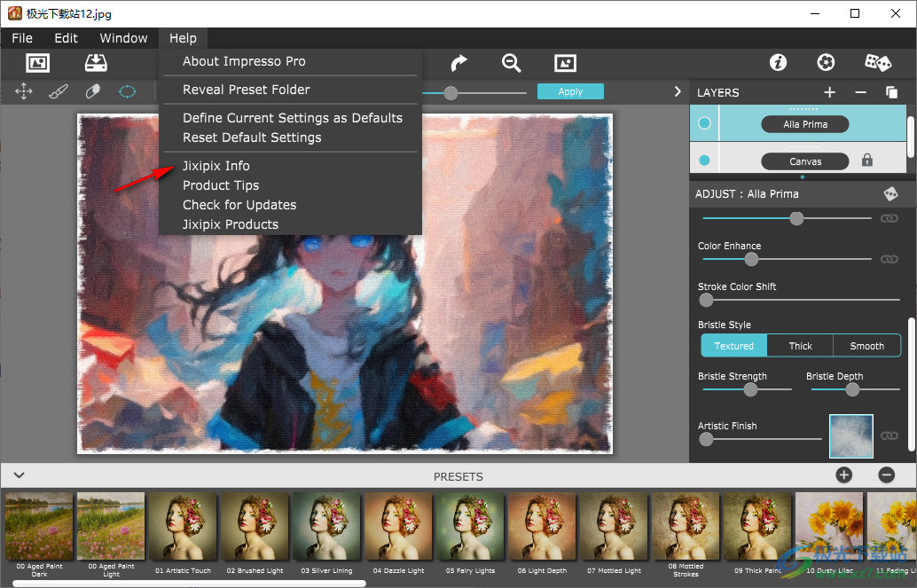Toggle Alla Prima layer visibility circle

(x=704, y=123)
